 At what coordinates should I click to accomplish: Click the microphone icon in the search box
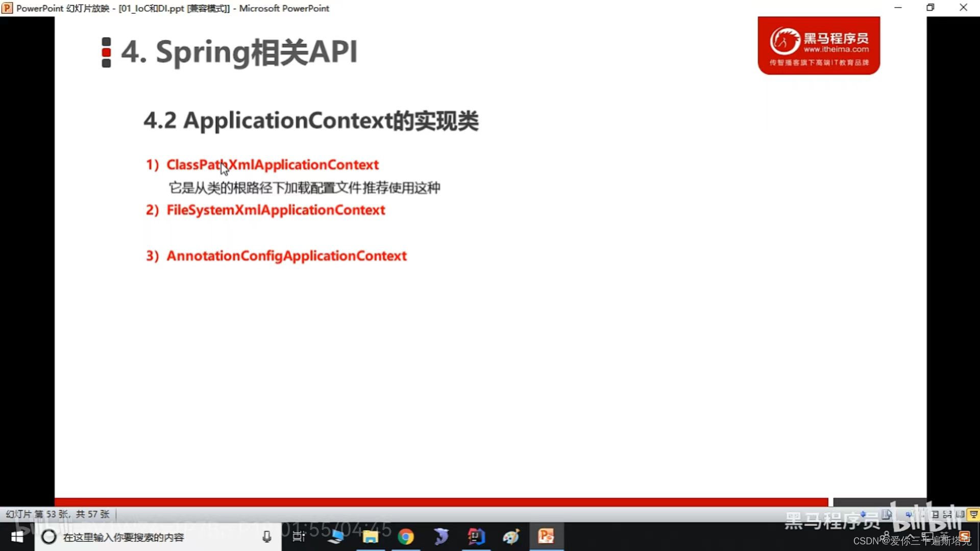point(267,537)
